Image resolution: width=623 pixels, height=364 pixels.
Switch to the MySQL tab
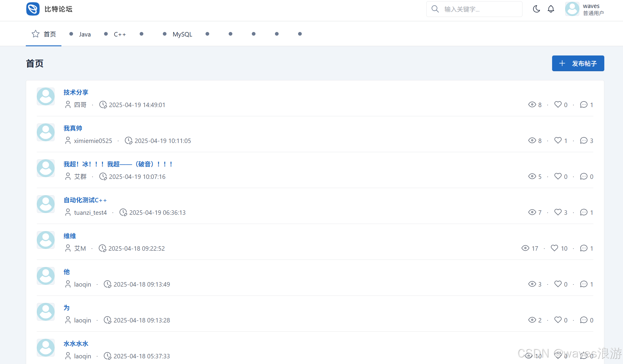click(x=182, y=34)
